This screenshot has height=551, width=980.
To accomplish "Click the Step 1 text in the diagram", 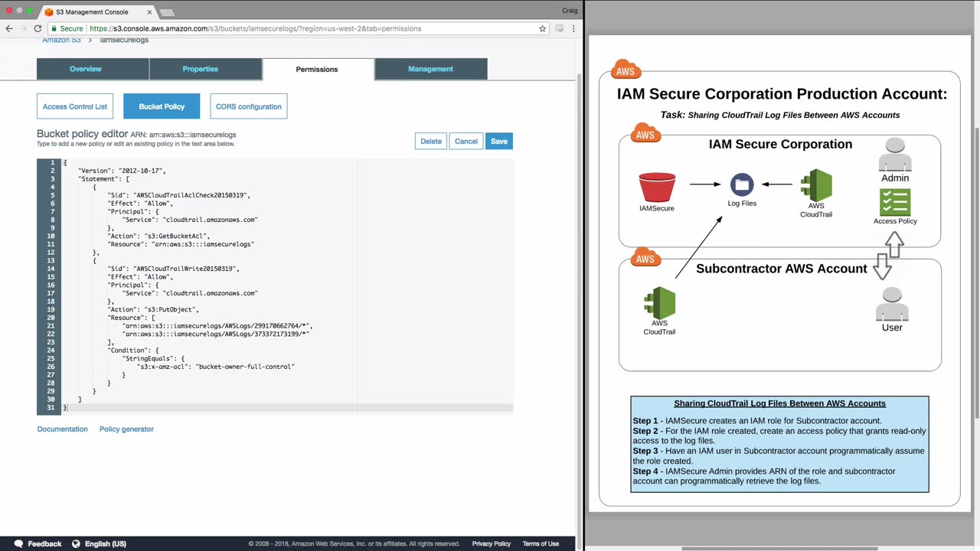I will (x=757, y=421).
